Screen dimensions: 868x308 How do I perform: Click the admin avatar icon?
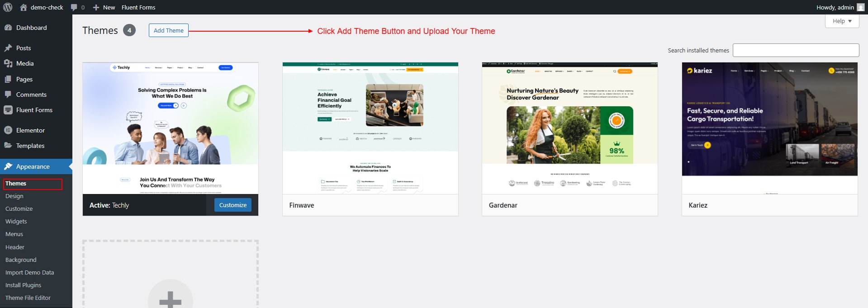tap(860, 7)
